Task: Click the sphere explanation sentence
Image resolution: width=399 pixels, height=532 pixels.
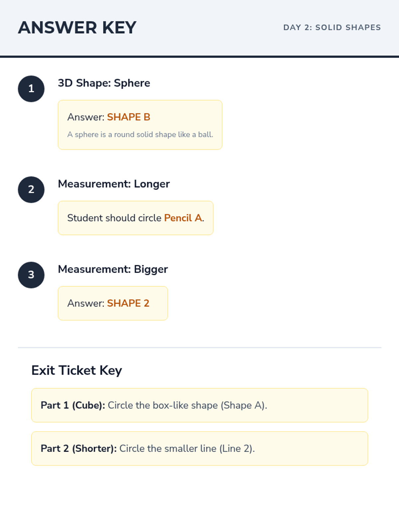Action: pyautogui.click(x=140, y=135)
